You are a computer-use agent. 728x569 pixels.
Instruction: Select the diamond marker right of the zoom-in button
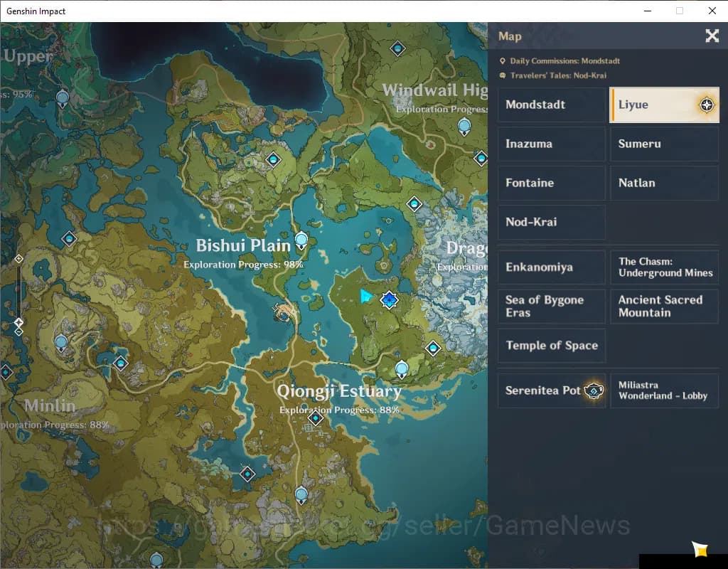[69, 239]
